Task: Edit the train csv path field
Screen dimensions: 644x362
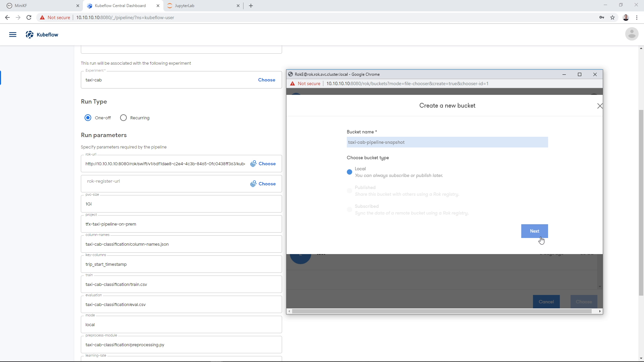Action: [181, 284]
